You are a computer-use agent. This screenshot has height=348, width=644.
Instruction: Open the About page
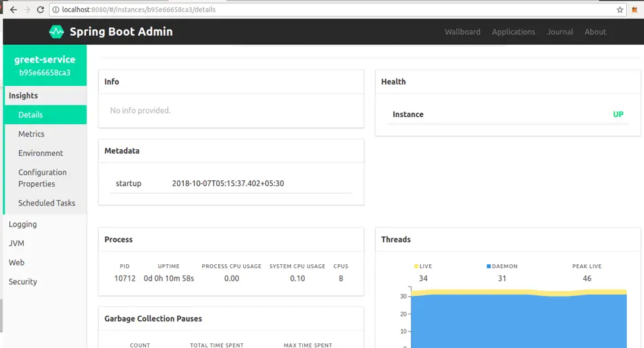coord(595,32)
